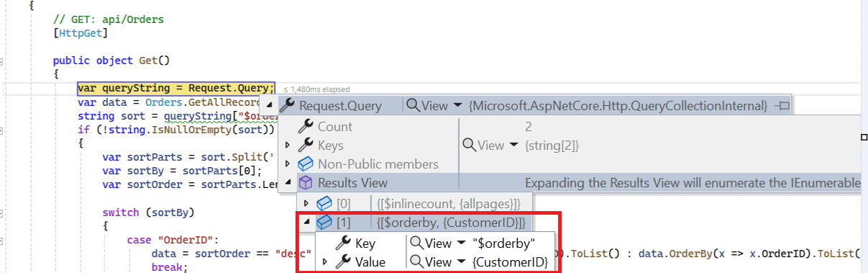The width and height of the screenshot is (868, 273).
Task: Expand the Value property node
Action: coord(325,261)
